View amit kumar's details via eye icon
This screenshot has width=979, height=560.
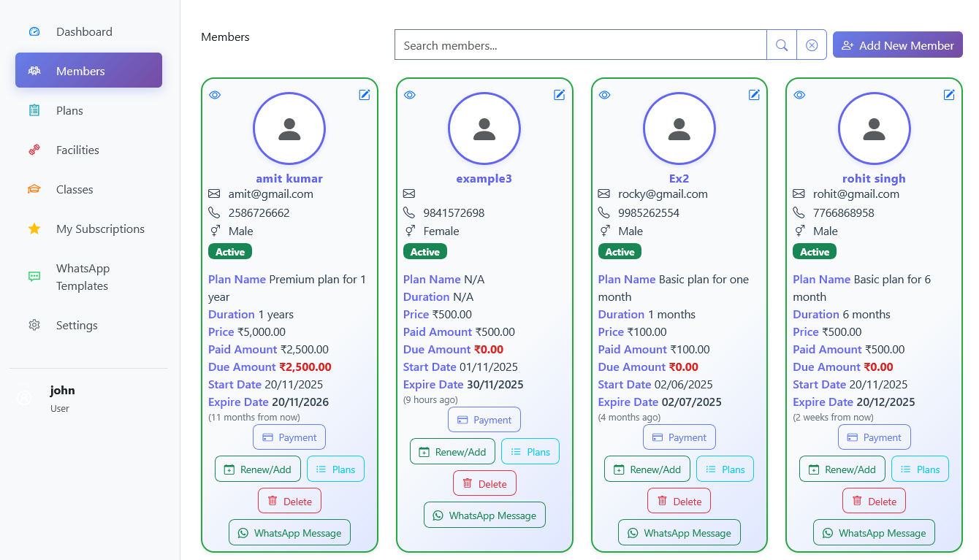pos(215,95)
